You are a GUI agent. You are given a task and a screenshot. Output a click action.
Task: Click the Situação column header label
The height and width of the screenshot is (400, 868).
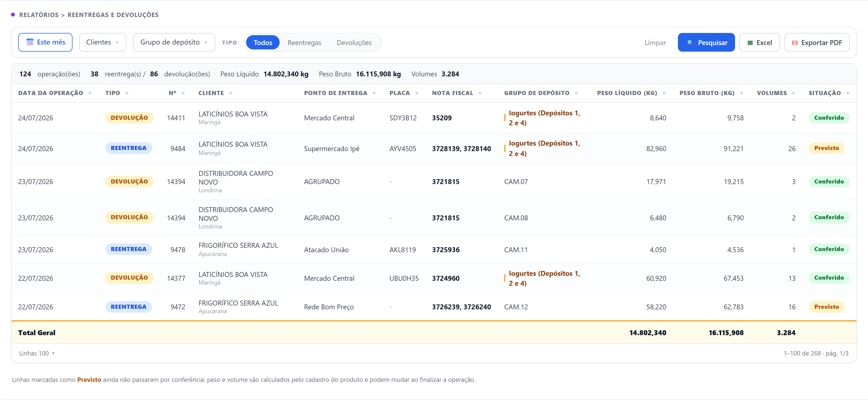pyautogui.click(x=825, y=93)
